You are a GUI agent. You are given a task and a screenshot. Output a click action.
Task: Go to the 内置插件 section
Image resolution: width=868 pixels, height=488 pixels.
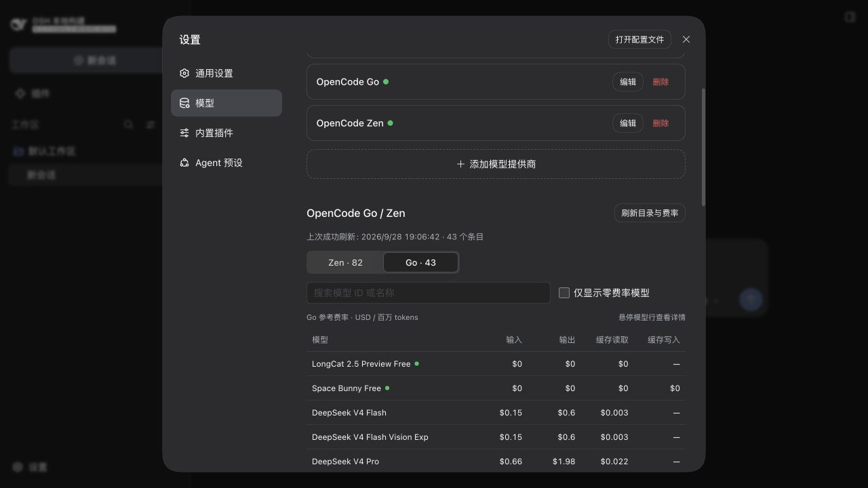click(226, 133)
